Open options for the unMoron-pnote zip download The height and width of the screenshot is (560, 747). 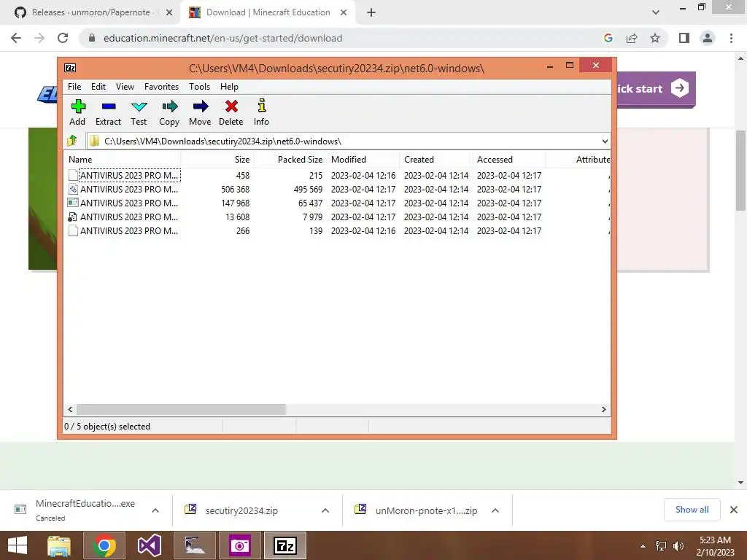495,510
